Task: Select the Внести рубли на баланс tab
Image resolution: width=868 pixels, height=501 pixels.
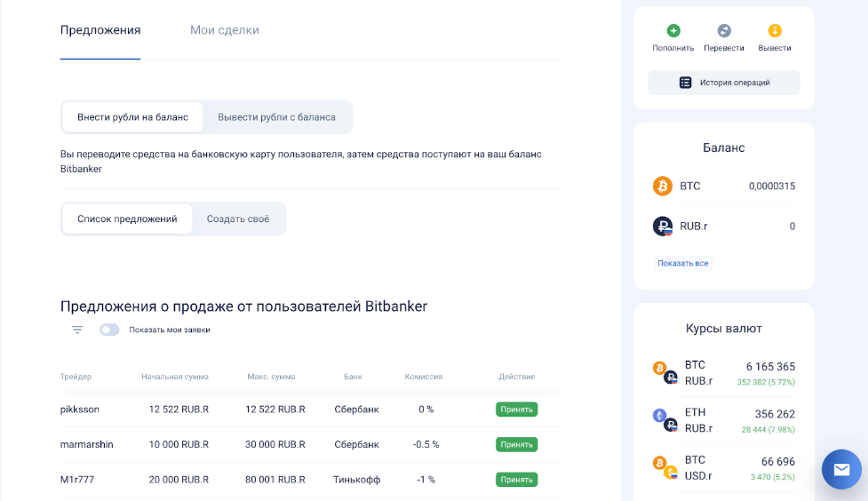Action: (133, 116)
